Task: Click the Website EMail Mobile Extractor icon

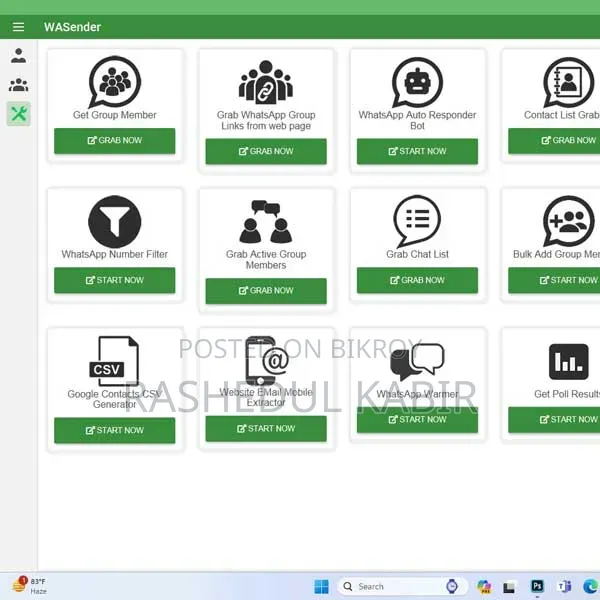Action: tap(267, 360)
